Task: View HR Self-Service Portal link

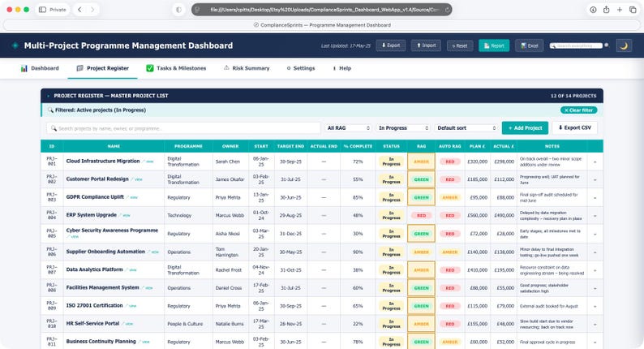Action: pyautogui.click(x=128, y=324)
